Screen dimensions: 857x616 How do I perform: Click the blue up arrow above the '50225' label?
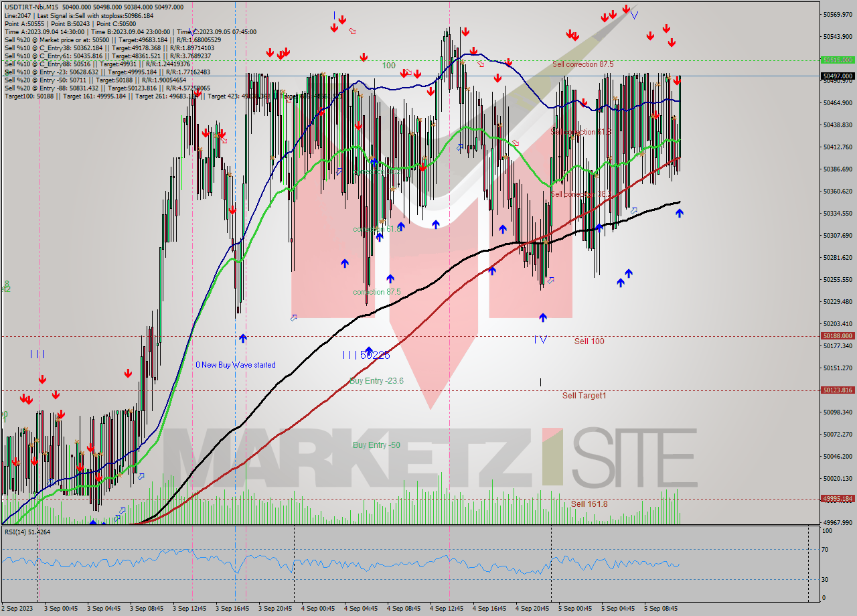point(368,350)
